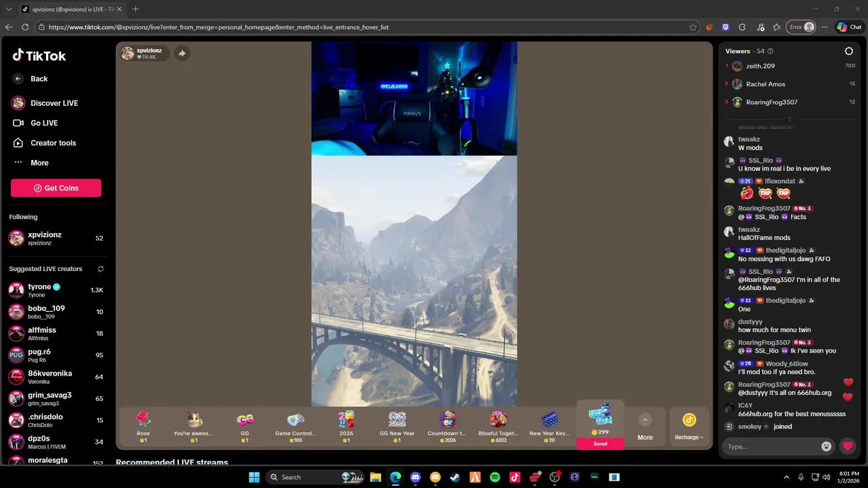Open grim_savag3 suggested live creator
This screenshot has width=868, height=488.
[x=56, y=399]
